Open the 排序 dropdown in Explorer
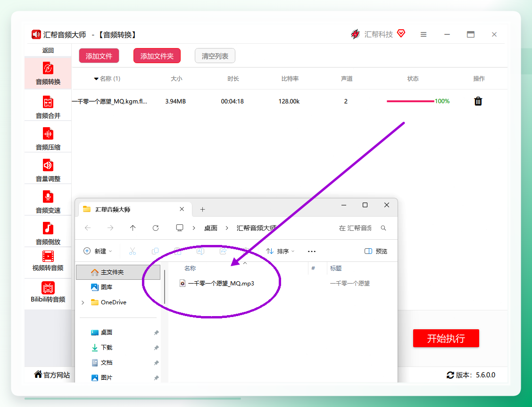Viewport: 532px width, 407px height. [280, 251]
